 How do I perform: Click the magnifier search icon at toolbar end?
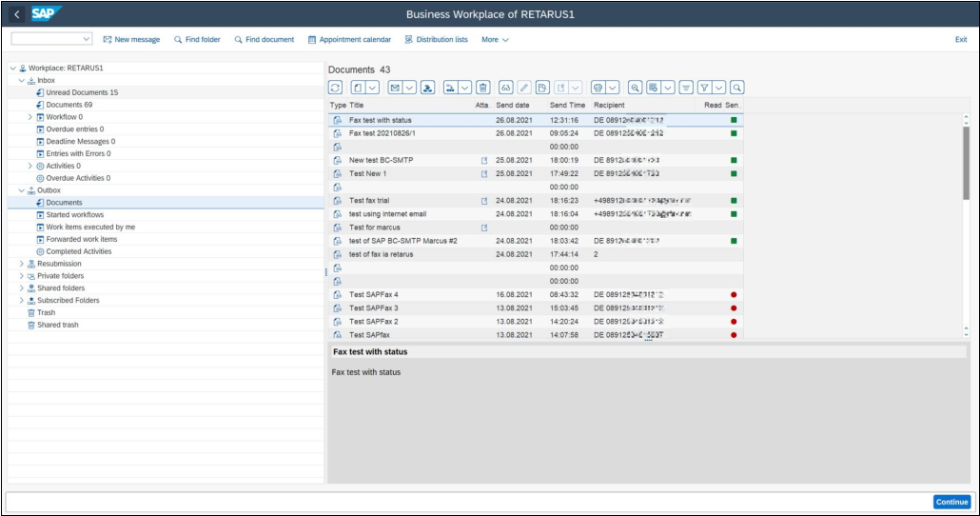(x=736, y=87)
